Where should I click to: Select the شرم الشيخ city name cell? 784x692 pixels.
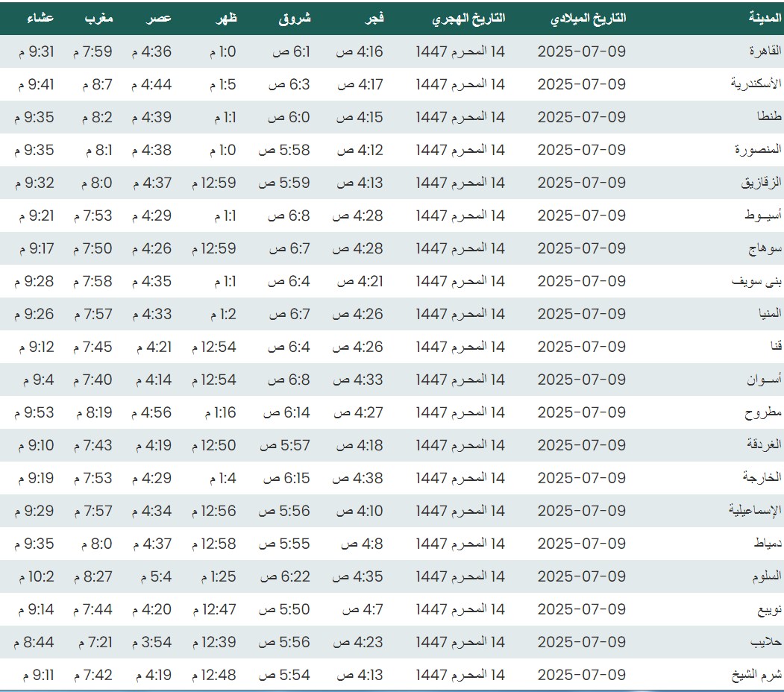(x=756, y=675)
